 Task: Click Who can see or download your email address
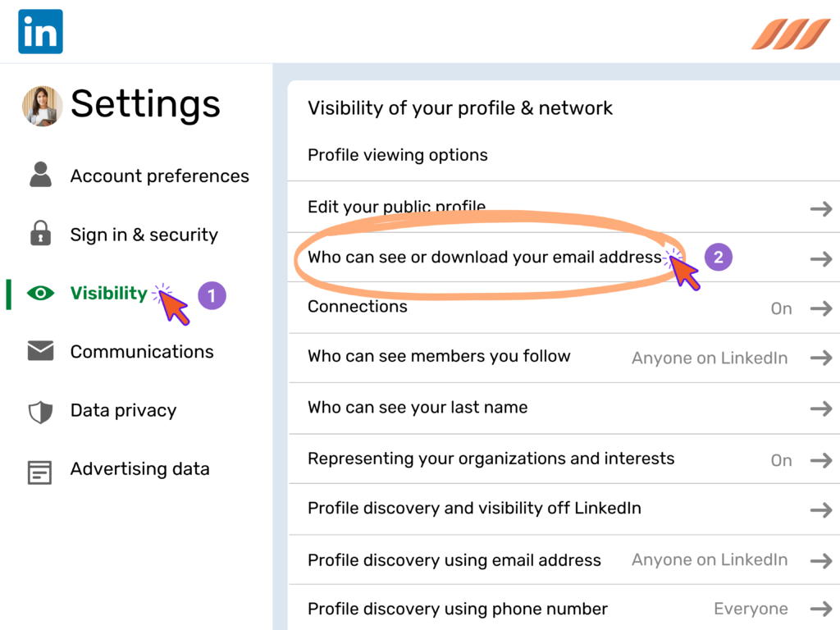pos(484,256)
